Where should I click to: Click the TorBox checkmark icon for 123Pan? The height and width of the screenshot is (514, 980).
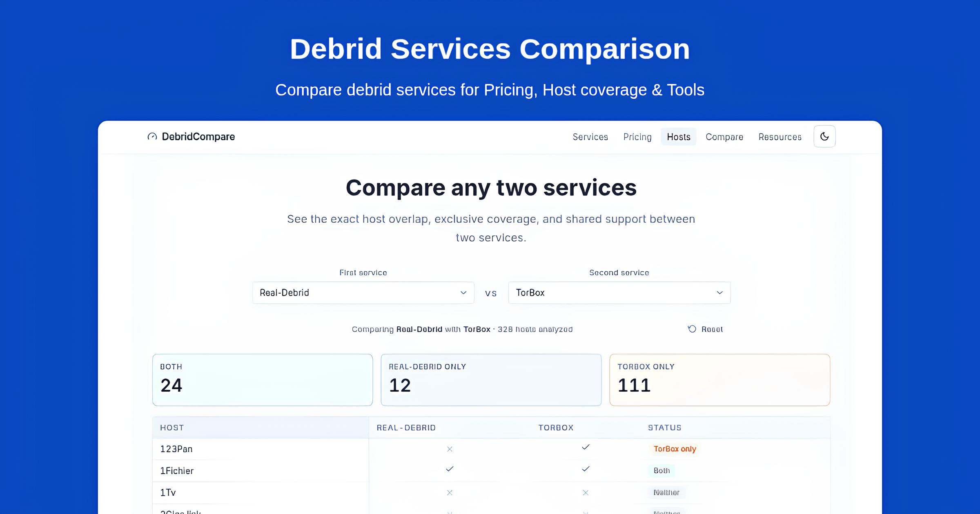tap(586, 447)
